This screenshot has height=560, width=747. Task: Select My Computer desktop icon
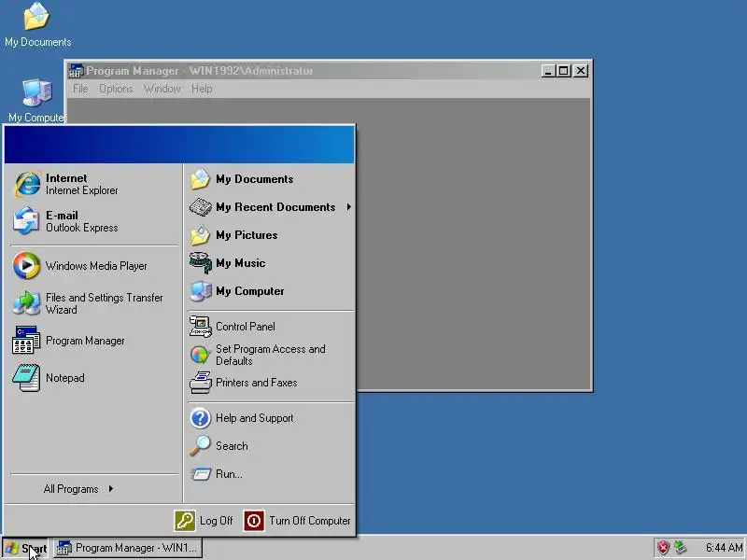pos(36,101)
